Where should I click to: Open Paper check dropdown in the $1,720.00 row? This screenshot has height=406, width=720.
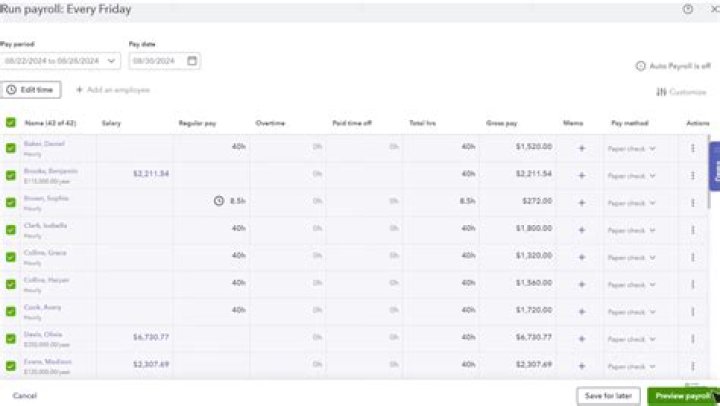click(631, 312)
